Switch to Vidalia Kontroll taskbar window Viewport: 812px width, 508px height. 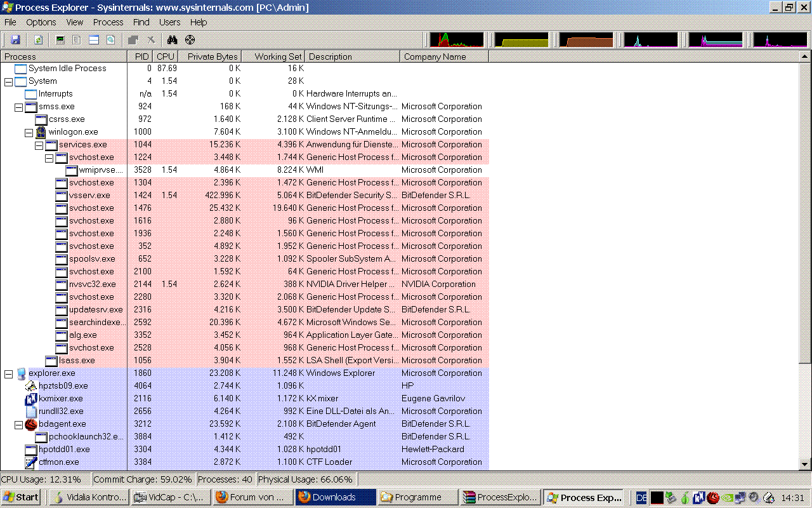coord(89,497)
